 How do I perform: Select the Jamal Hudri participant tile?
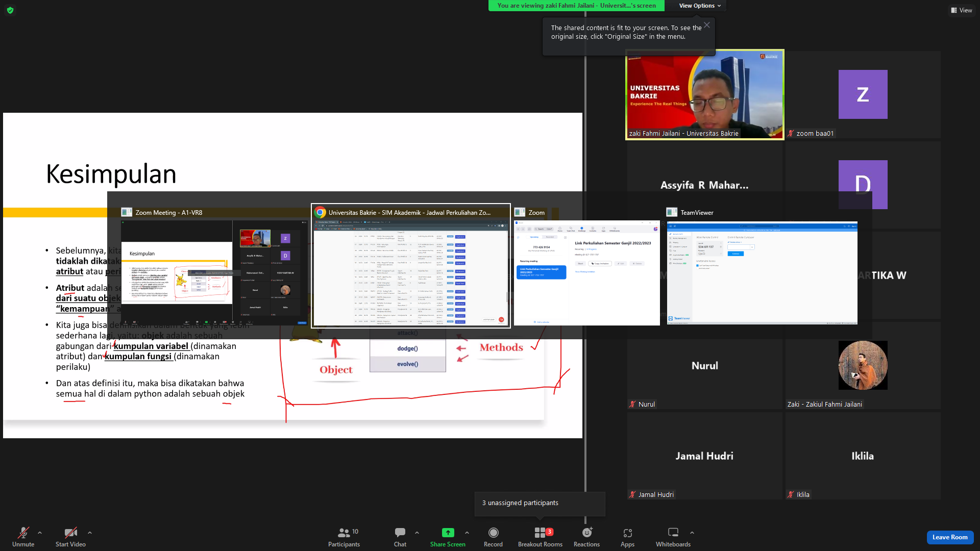pyautogui.click(x=705, y=456)
